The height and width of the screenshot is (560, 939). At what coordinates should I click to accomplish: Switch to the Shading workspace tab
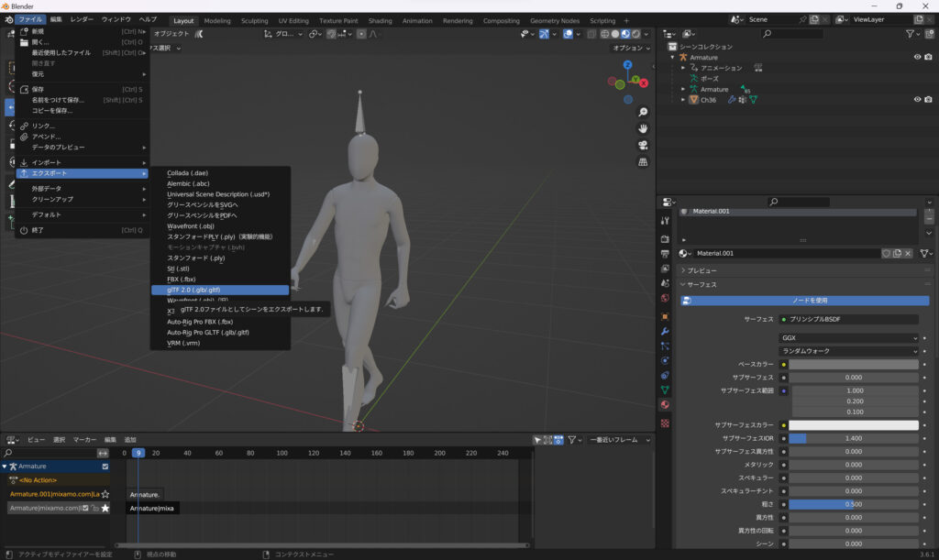(380, 20)
